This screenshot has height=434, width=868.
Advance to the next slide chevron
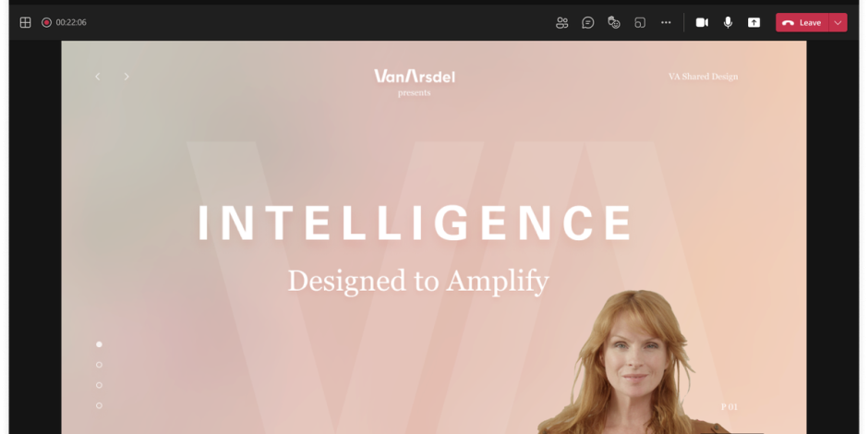[127, 77]
